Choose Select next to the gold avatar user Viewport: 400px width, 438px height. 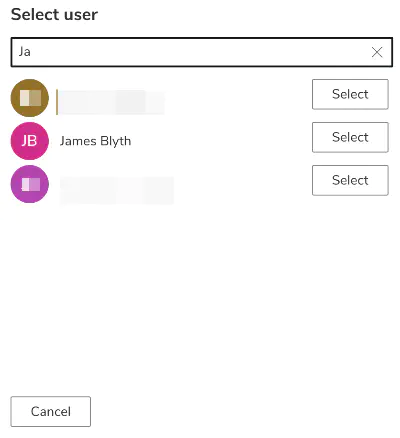[350, 94]
